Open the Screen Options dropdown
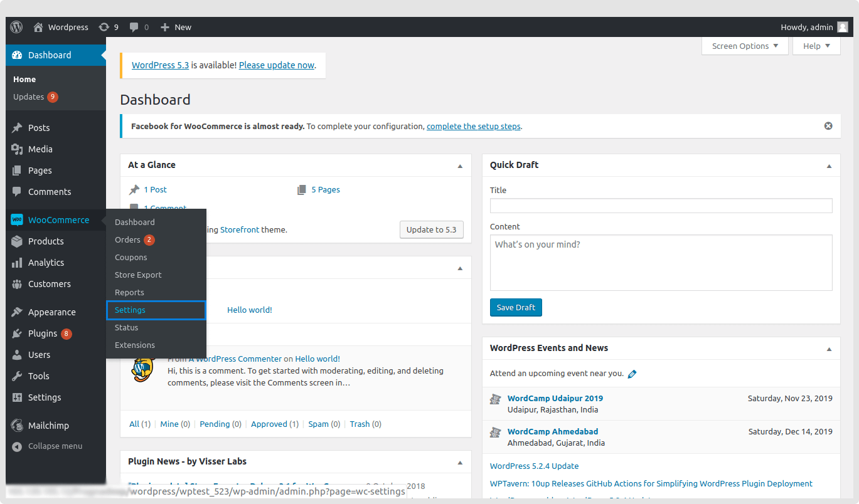The image size is (859, 504). 745,46
